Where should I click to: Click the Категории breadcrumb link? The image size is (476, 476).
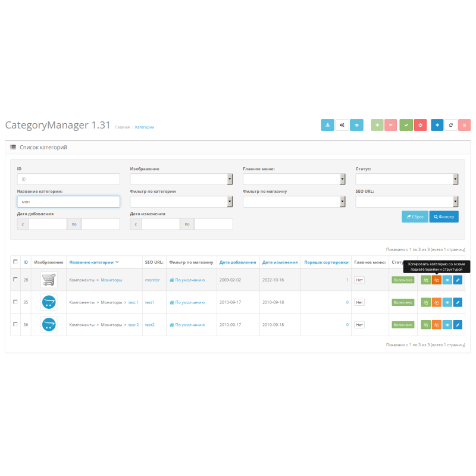click(145, 127)
